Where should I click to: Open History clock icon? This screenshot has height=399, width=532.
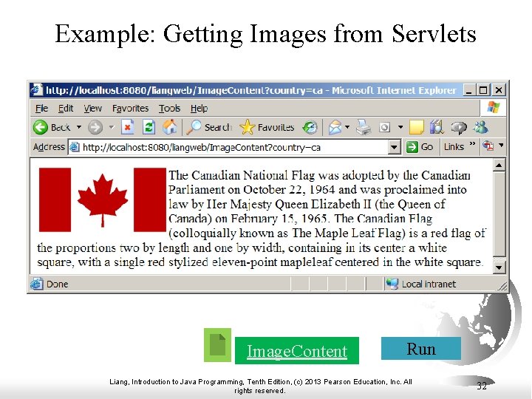point(310,128)
